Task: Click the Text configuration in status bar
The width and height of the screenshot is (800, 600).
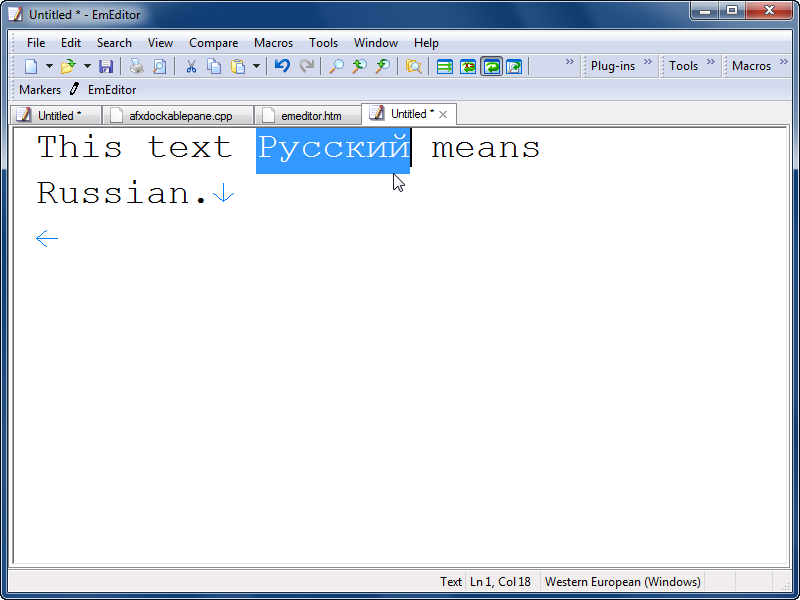Action: click(x=451, y=582)
